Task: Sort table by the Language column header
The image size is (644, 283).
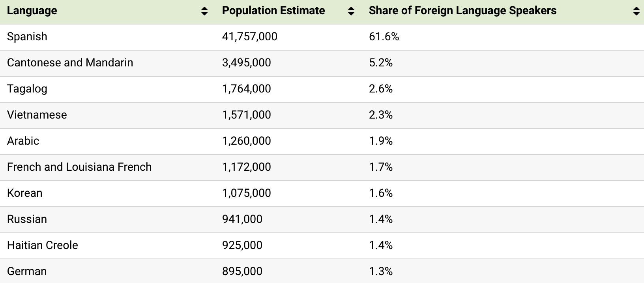Action: 32,11
